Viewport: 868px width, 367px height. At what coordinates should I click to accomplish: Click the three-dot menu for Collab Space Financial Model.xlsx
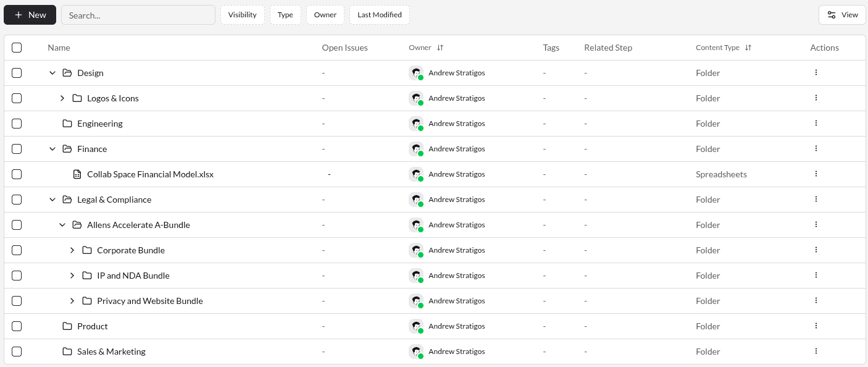pyautogui.click(x=816, y=174)
